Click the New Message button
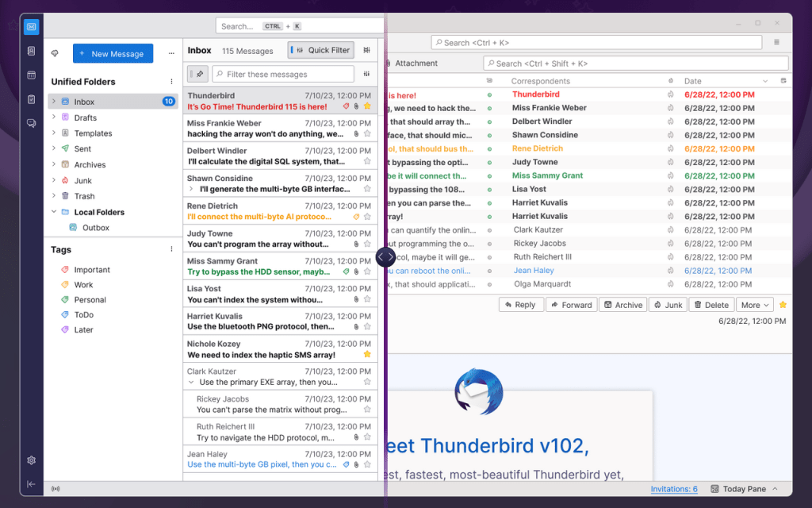This screenshot has height=508, width=812. point(113,54)
